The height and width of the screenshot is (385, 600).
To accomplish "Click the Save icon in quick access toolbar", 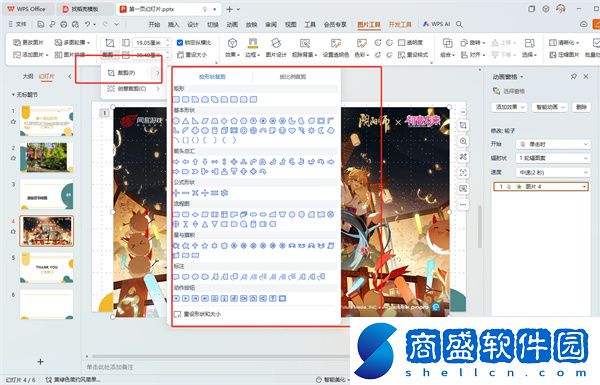I will [x=41, y=24].
